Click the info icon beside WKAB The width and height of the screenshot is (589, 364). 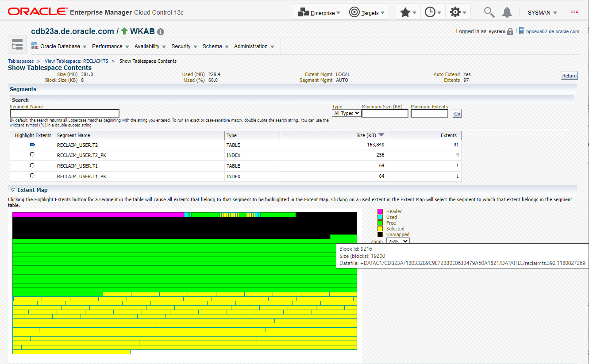click(161, 32)
